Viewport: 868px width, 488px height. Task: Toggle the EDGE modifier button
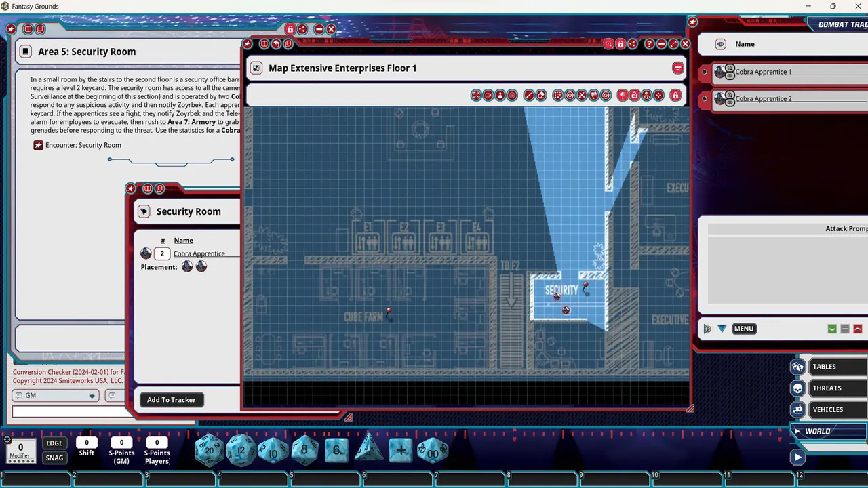click(x=54, y=443)
